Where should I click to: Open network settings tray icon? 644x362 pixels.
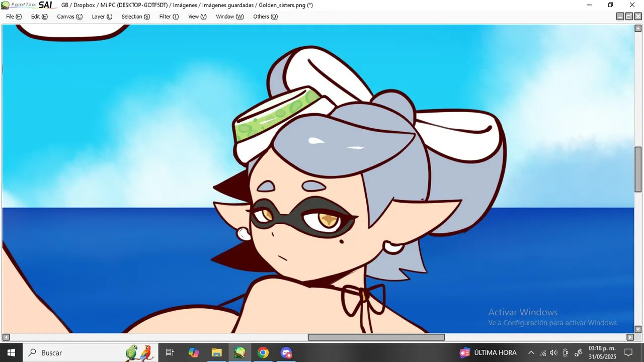tap(543, 352)
